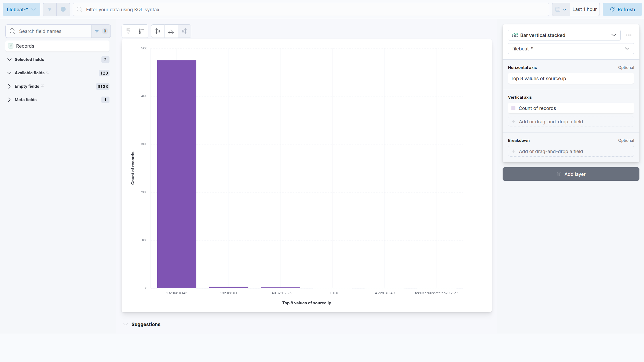
Task: Click the Breakdown heading
Action: 519,140
